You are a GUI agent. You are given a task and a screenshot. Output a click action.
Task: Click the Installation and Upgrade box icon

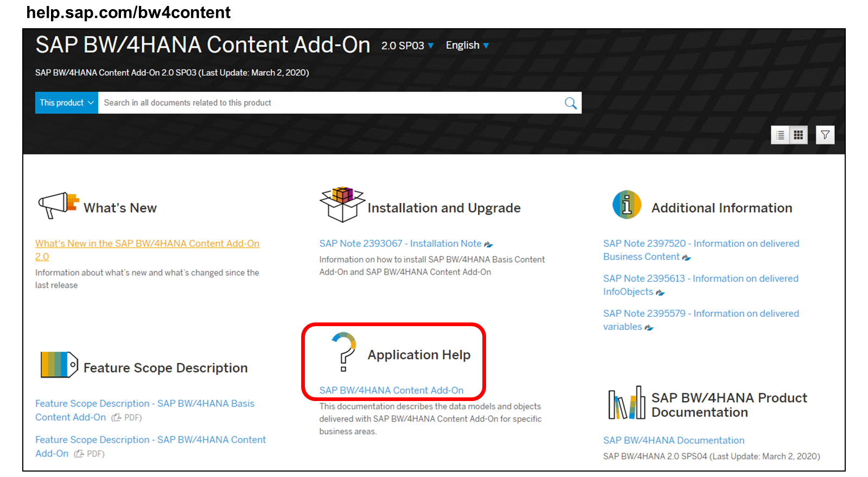(x=342, y=204)
